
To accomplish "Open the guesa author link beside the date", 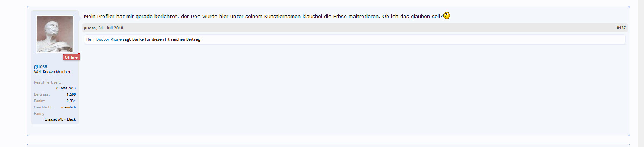I will tap(90, 28).
